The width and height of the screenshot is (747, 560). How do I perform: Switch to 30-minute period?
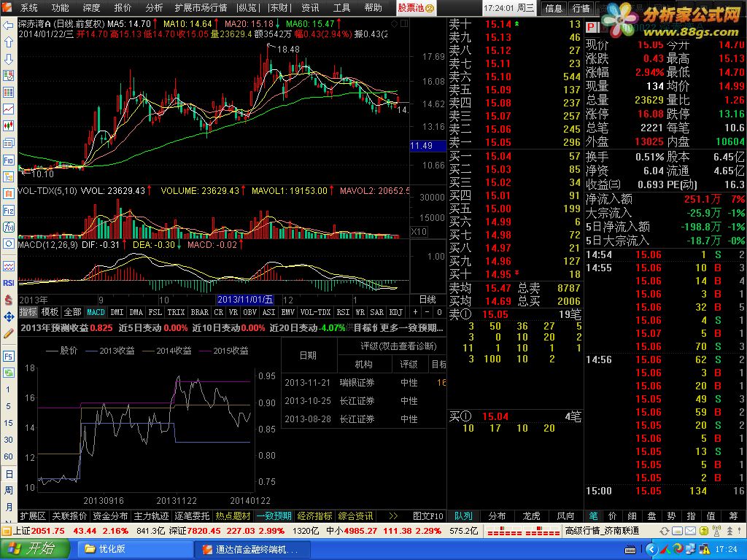click(x=8, y=440)
